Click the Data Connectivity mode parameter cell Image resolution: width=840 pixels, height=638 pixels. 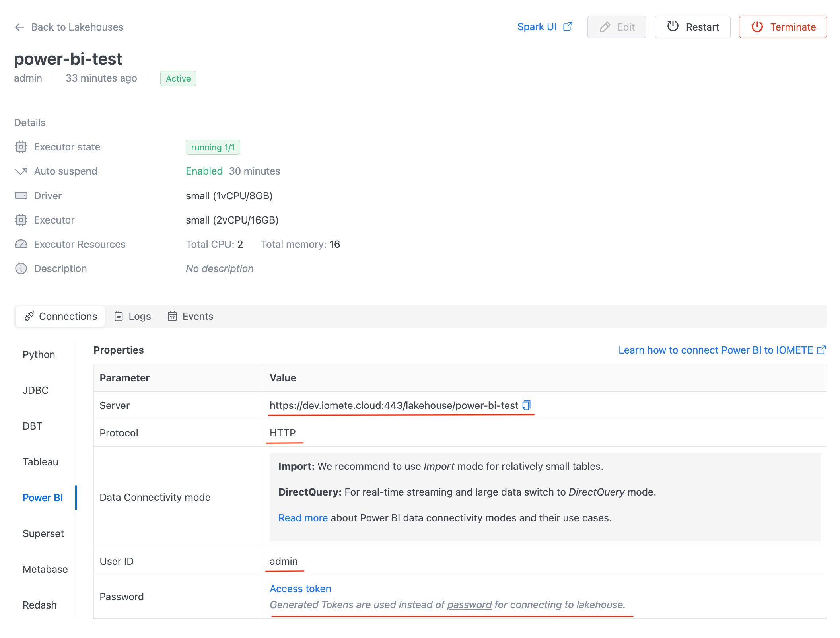click(179, 497)
